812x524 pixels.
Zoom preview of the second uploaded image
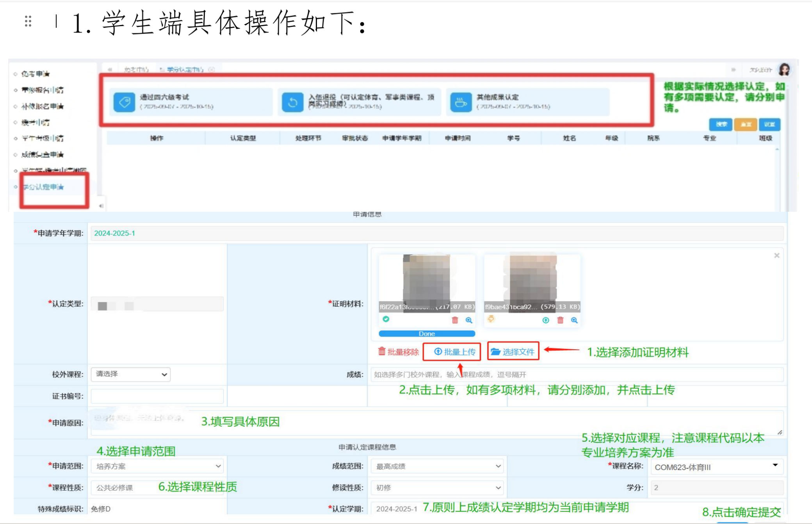pos(574,320)
